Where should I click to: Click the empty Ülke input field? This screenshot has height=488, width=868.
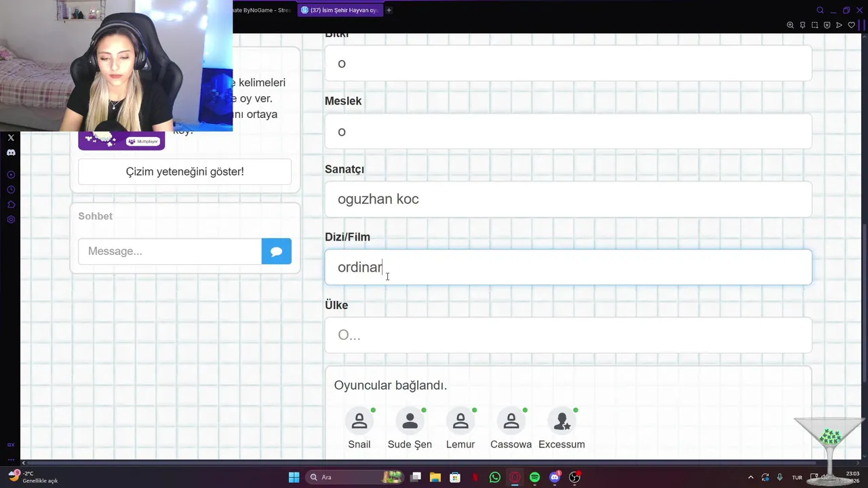pyautogui.click(x=568, y=335)
